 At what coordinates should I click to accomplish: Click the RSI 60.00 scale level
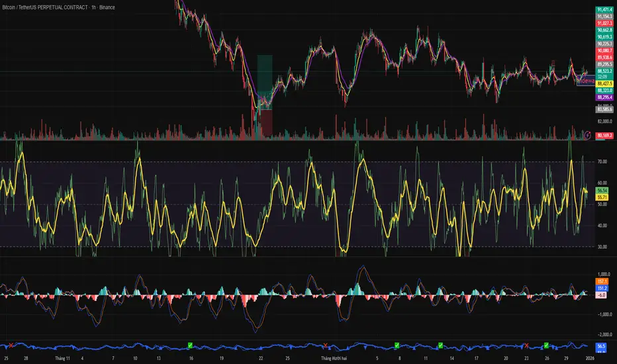602,183
